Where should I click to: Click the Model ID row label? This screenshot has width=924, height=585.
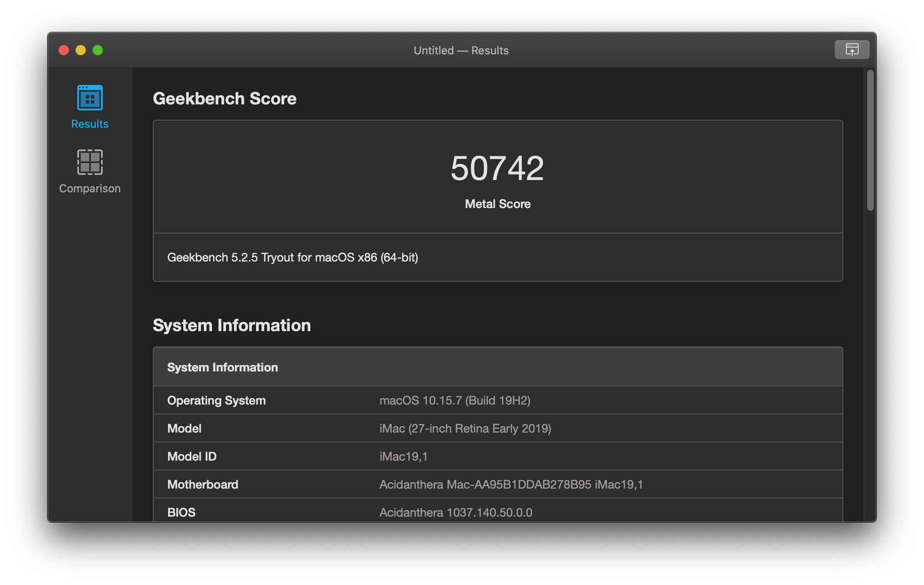[x=192, y=456]
